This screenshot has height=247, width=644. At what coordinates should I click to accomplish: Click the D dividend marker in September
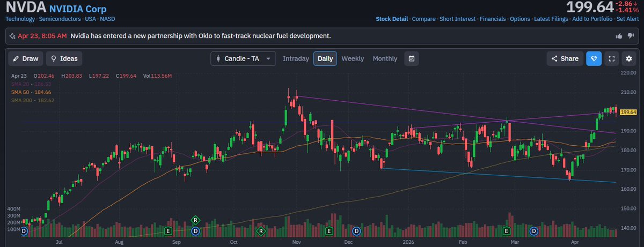coord(196,231)
